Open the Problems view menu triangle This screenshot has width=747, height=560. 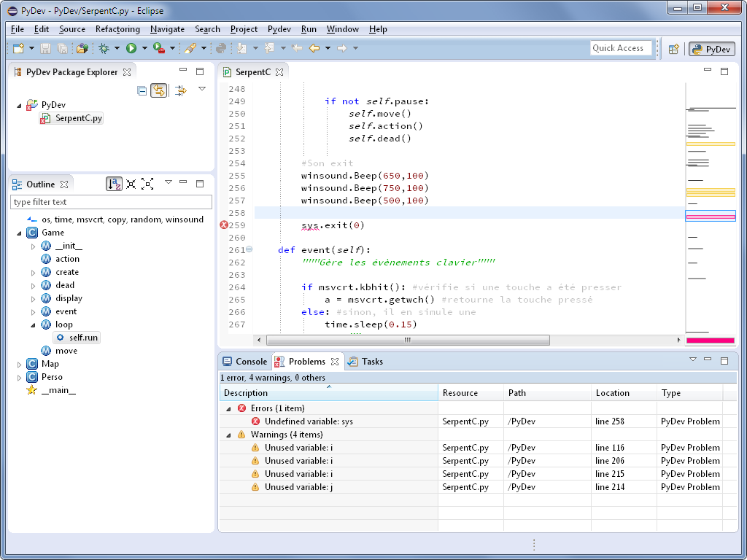pyautogui.click(x=693, y=359)
